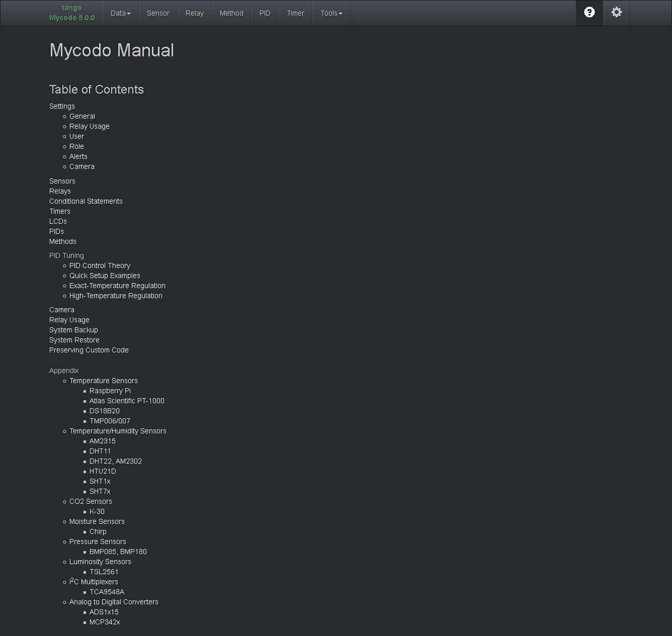Screen dimensions: 672x636
Task: Open the K-30 CO2 sensor entry
Action: click(97, 511)
